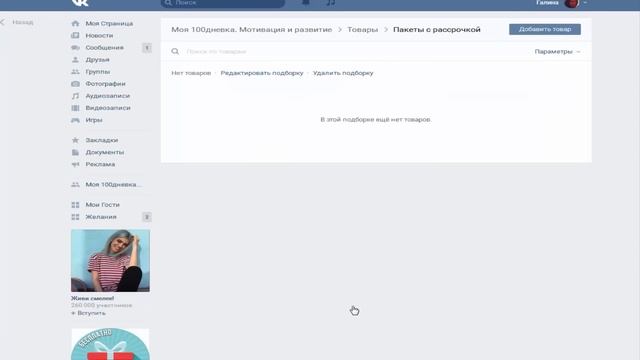This screenshot has height=360, width=640.
Task: Open the music note icon in header
Action: [331, 2]
